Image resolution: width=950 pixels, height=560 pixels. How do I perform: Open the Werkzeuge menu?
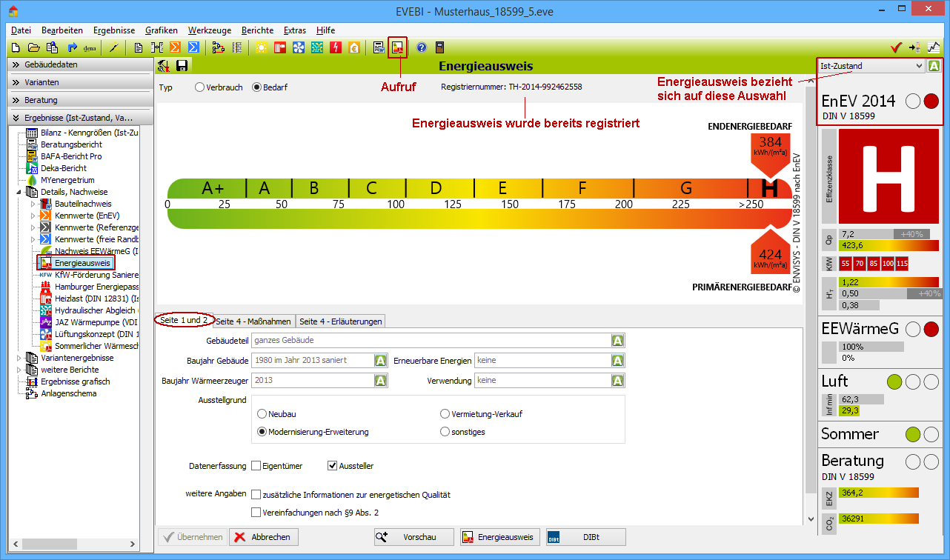click(x=210, y=30)
